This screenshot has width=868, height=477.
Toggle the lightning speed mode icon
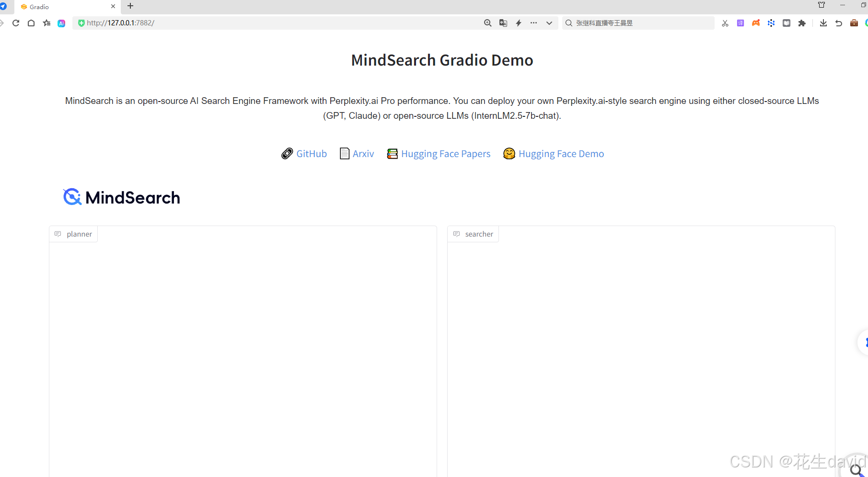[519, 23]
